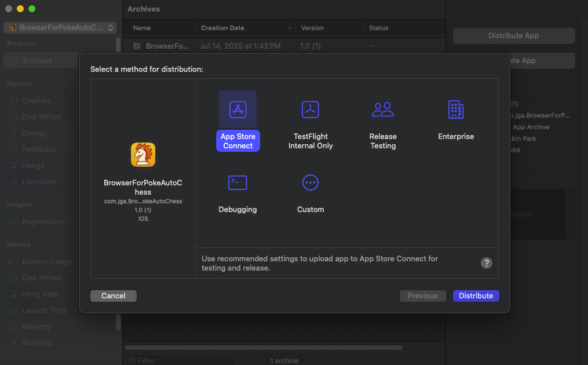
Task: Click the Crashes sidebar icon
Action: pyautogui.click(x=14, y=101)
